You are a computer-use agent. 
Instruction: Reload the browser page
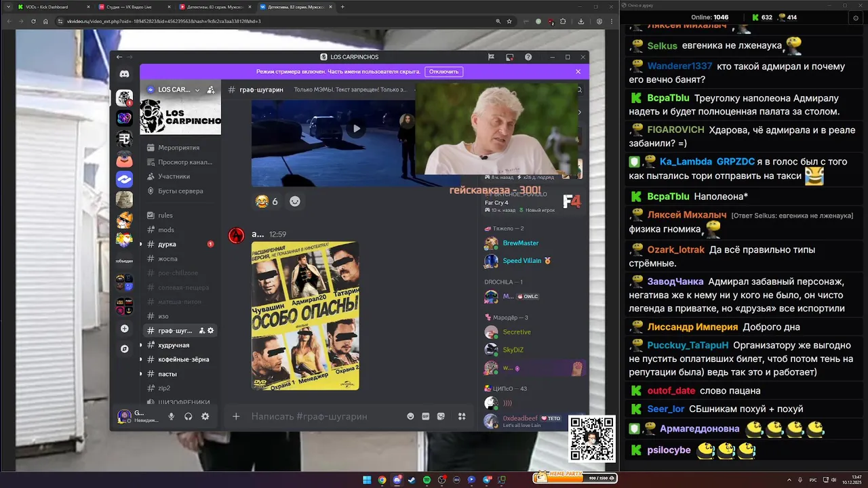(33, 21)
